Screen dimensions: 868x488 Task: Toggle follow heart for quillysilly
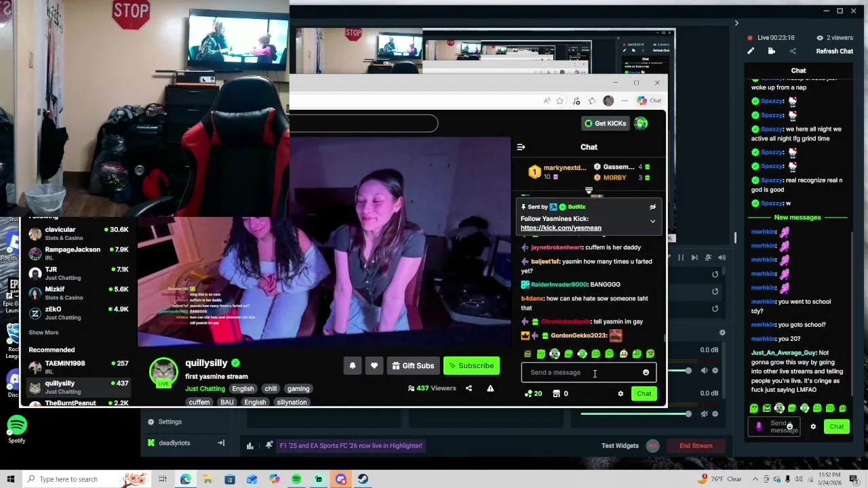[374, 366]
